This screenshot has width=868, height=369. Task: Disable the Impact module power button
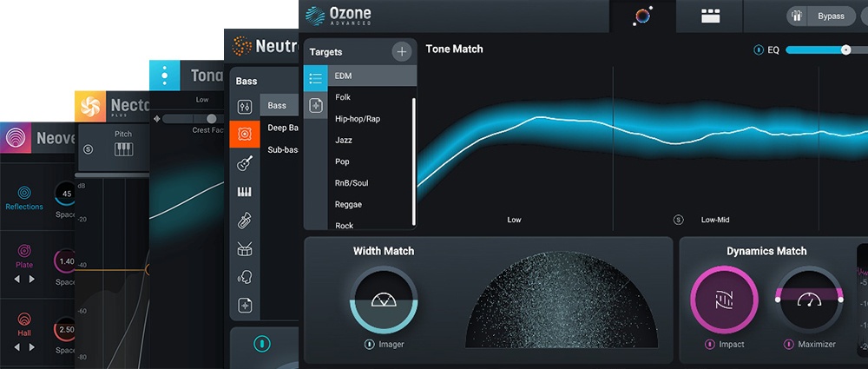click(x=709, y=345)
